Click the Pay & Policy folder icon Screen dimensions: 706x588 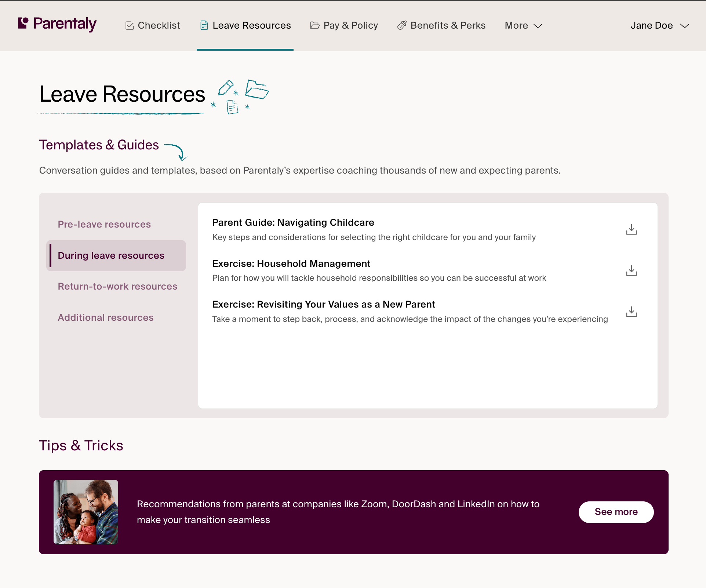pyautogui.click(x=315, y=26)
